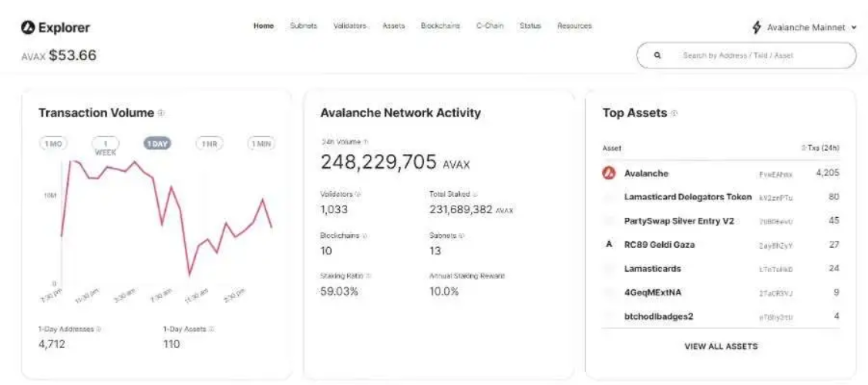Click the info icon next to Validators

coord(358,194)
